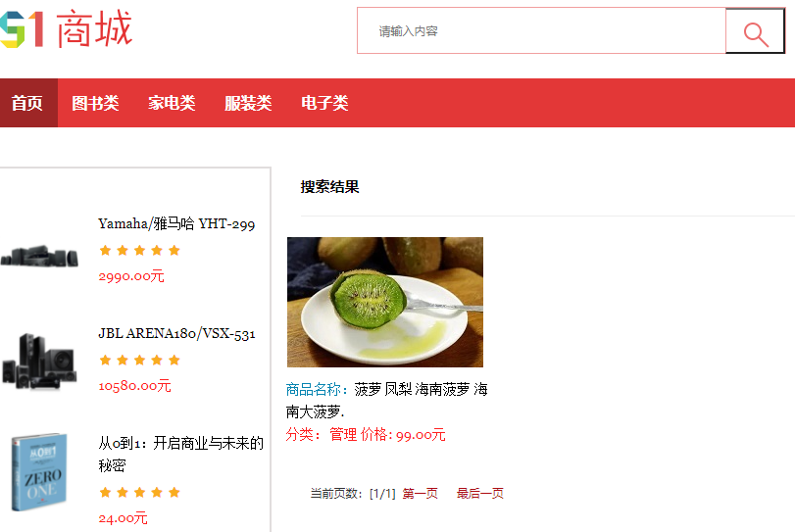795x532 pixels.
Task: Click star rating under 从0到1 book
Action: (x=140, y=493)
